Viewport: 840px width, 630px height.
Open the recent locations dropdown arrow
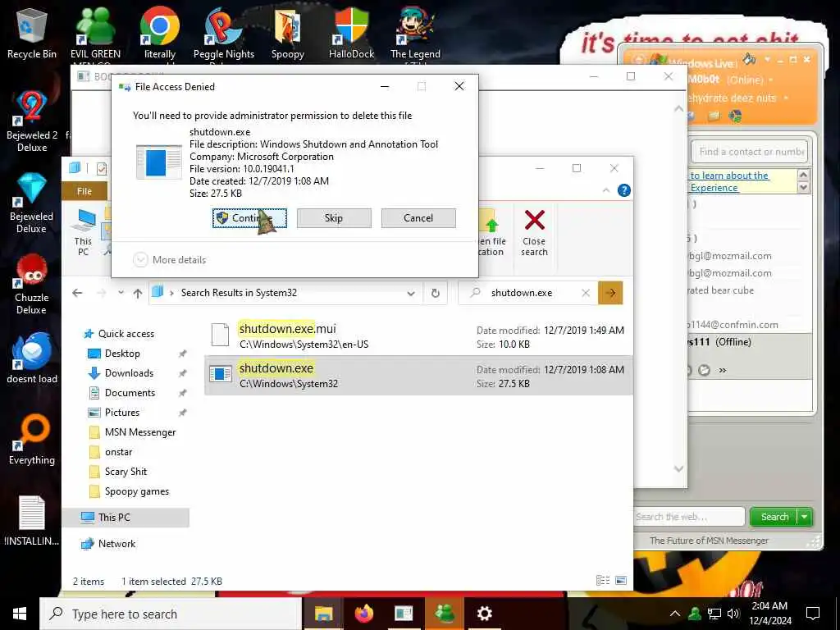coord(121,293)
